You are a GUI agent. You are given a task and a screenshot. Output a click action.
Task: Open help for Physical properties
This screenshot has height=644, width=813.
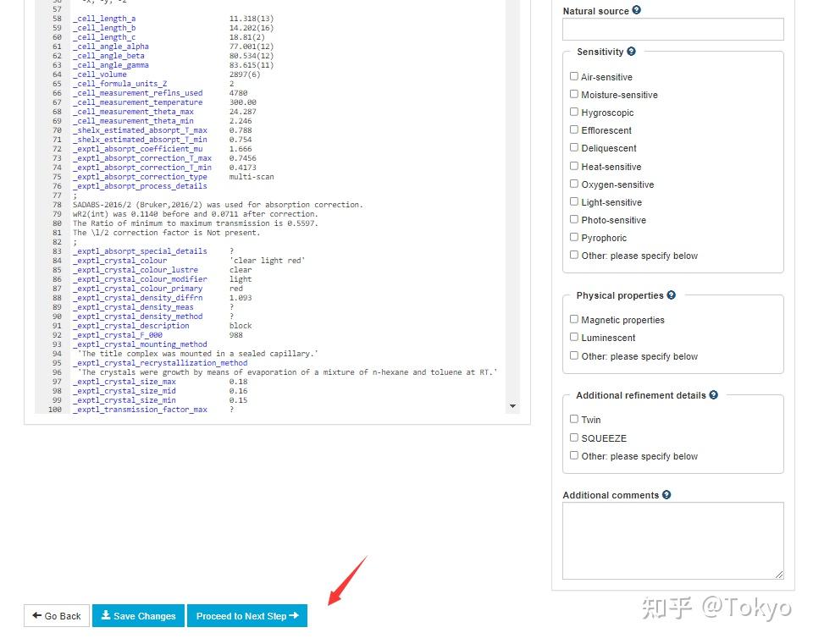coord(671,294)
